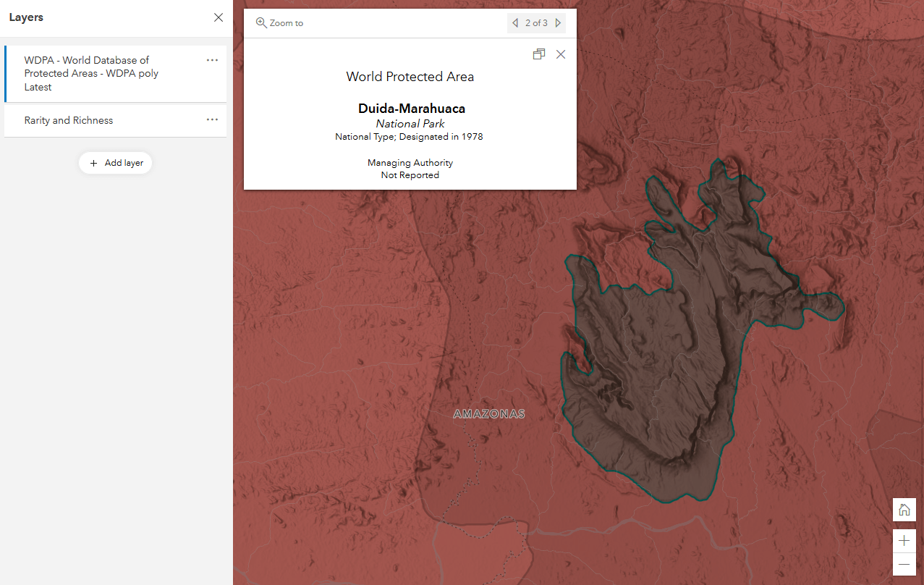The image size is (924, 585).
Task: Zoom out on the map
Action: (x=904, y=564)
